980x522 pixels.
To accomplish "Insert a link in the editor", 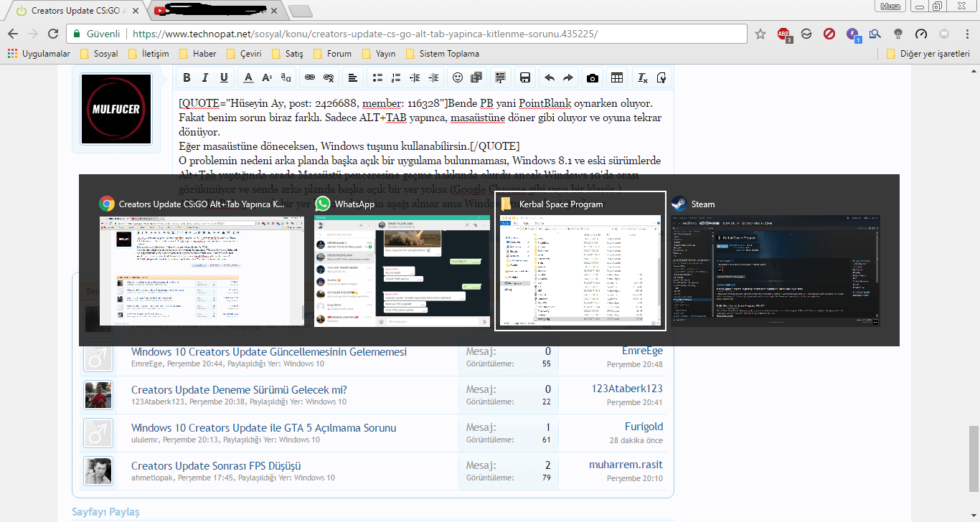I will [310, 77].
